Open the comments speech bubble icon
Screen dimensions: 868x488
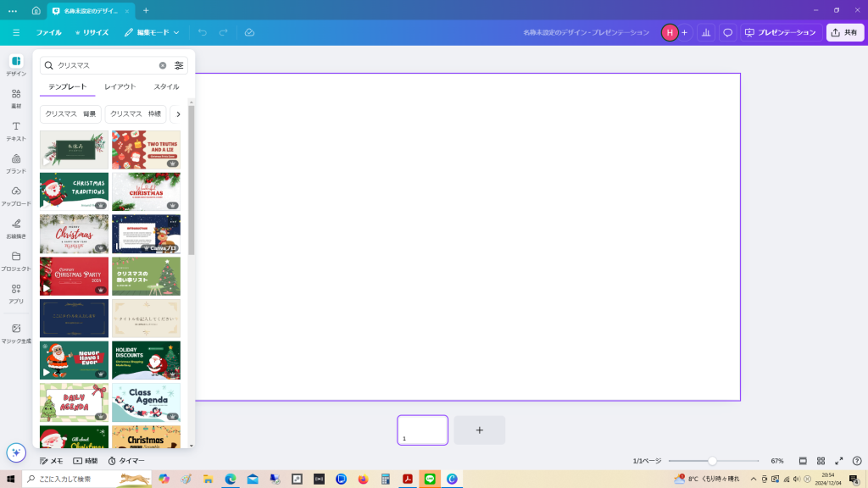[727, 32]
